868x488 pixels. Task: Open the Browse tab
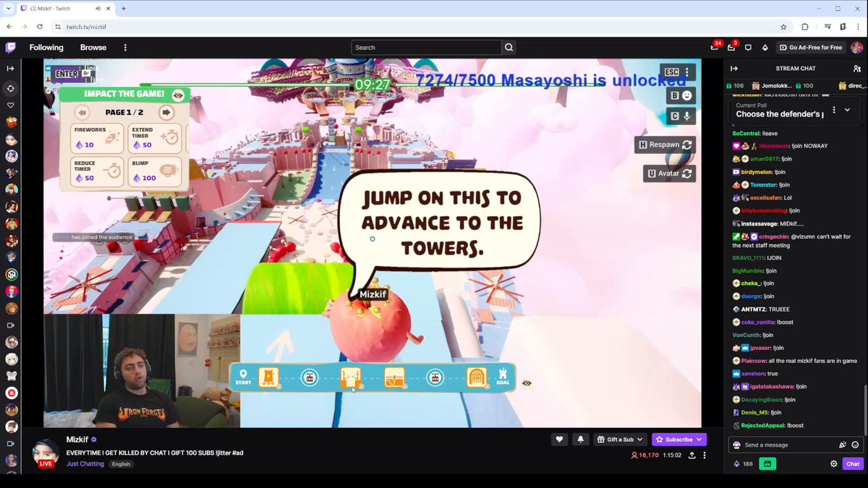coord(93,48)
